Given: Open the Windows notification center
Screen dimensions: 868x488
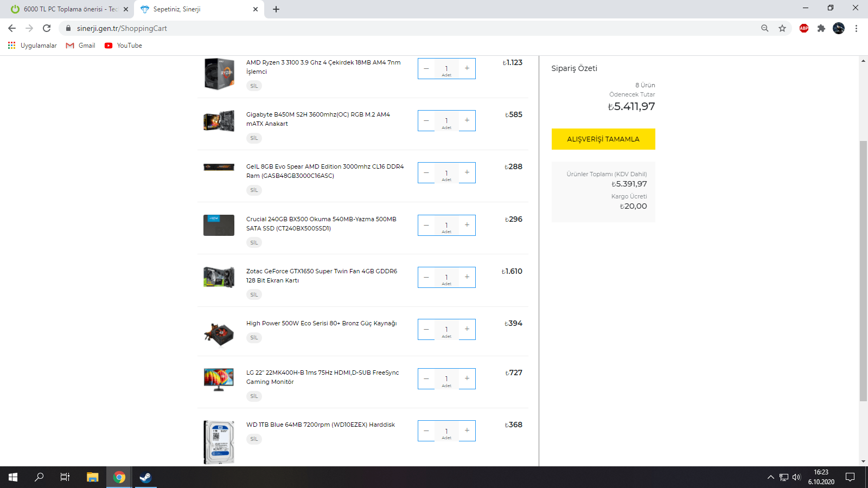Looking at the screenshot, I should (850, 477).
